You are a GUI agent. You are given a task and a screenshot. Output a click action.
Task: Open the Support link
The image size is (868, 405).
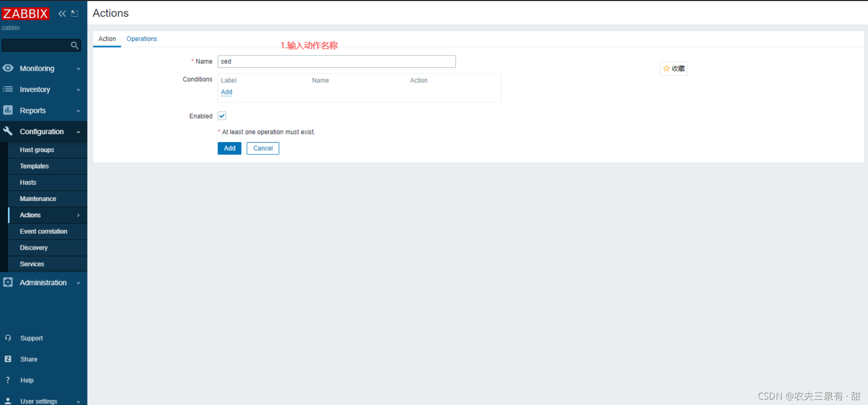[32, 338]
